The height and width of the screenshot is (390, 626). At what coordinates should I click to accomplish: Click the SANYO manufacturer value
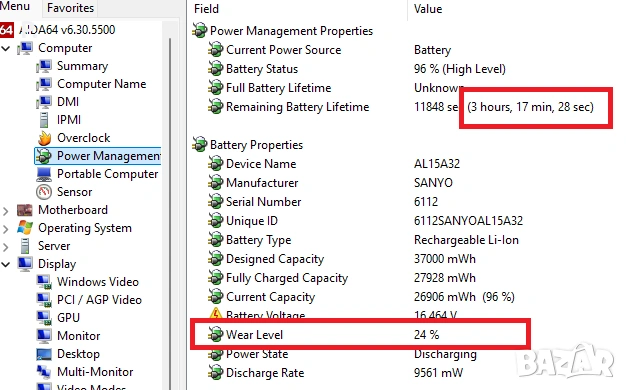tap(433, 183)
